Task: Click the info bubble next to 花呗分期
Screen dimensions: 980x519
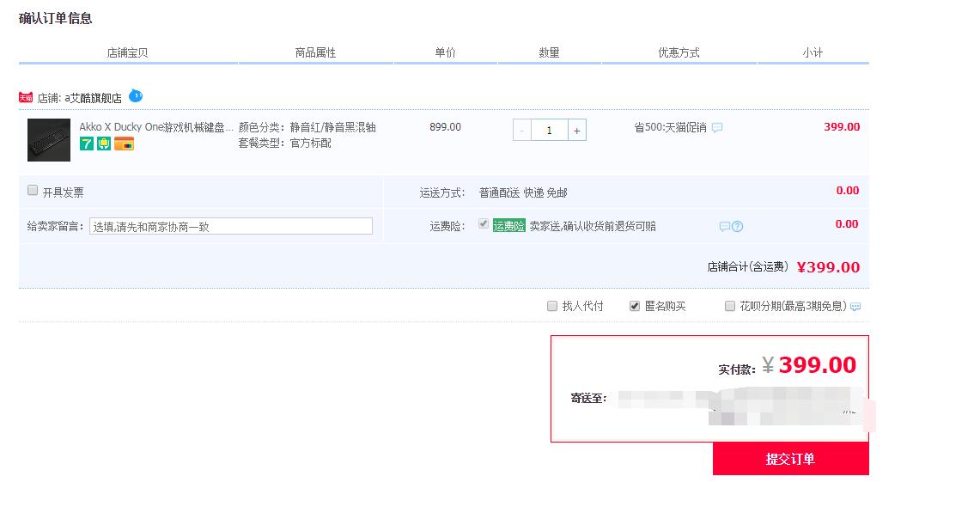Action: click(x=855, y=307)
